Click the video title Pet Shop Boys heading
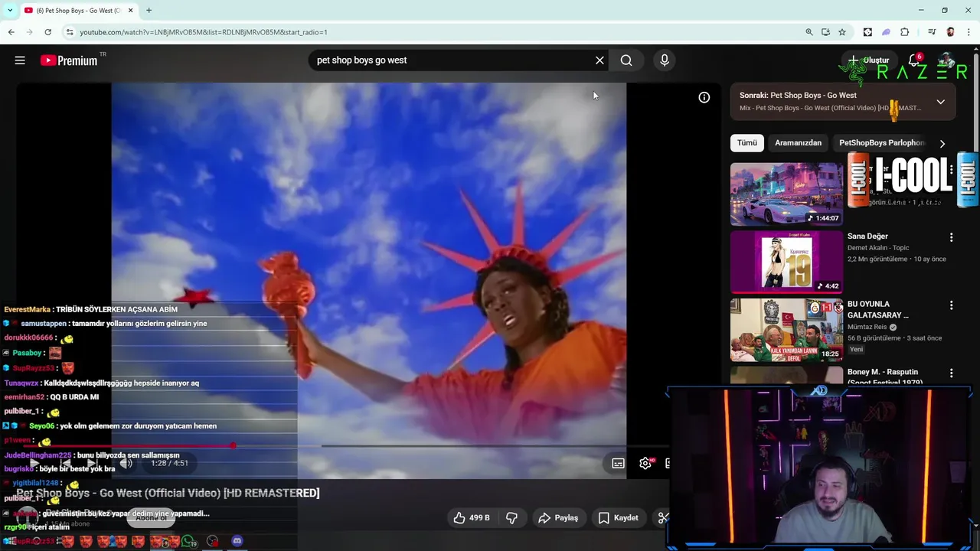Image resolution: width=980 pixels, height=551 pixels. click(x=168, y=493)
